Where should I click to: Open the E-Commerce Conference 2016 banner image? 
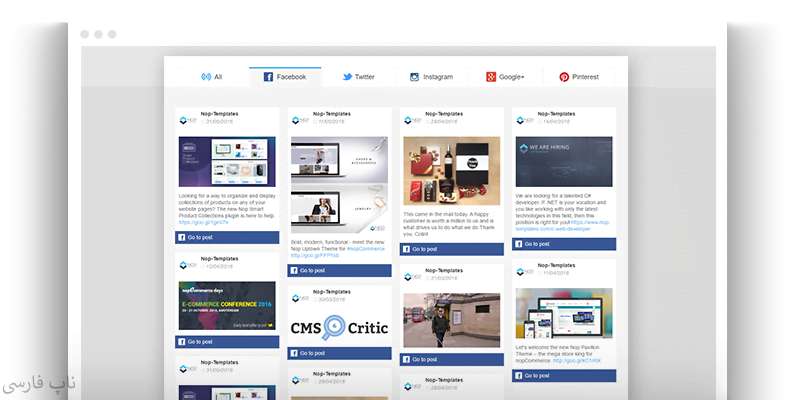click(227, 305)
